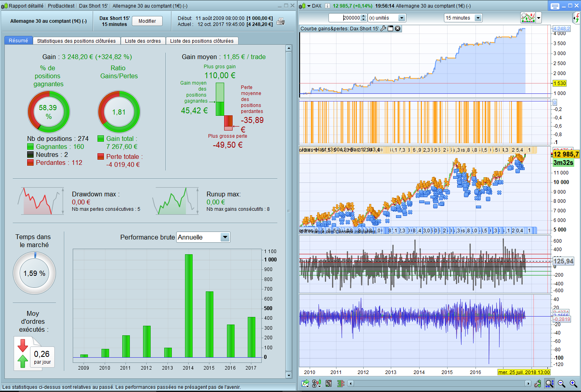Image resolution: width=581 pixels, height=392 pixels.
Task: Decrease the quantity with the spinner down arrow
Action: (x=363, y=20)
